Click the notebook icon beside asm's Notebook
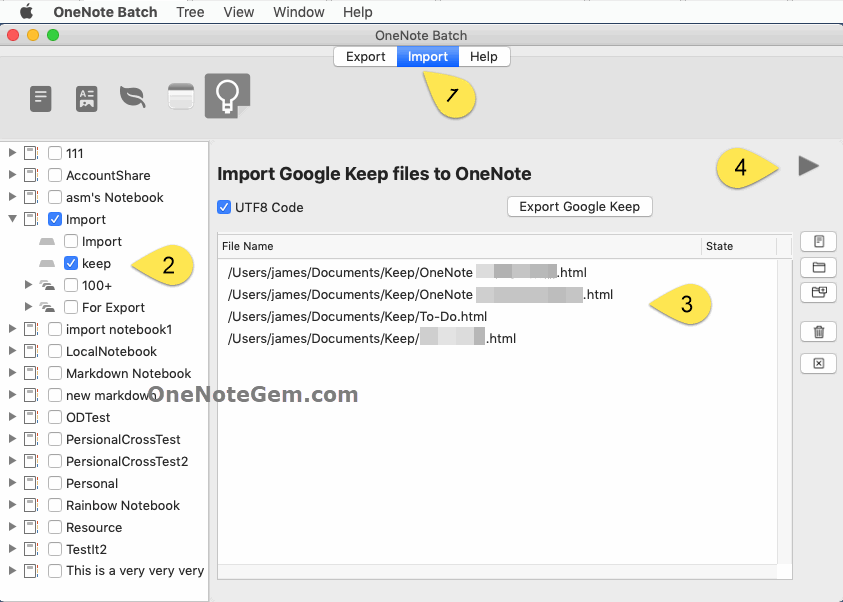843x602 pixels. point(31,197)
